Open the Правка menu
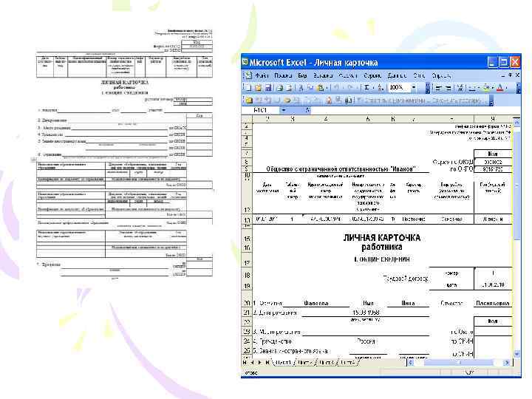532x399 pixels. (283, 75)
